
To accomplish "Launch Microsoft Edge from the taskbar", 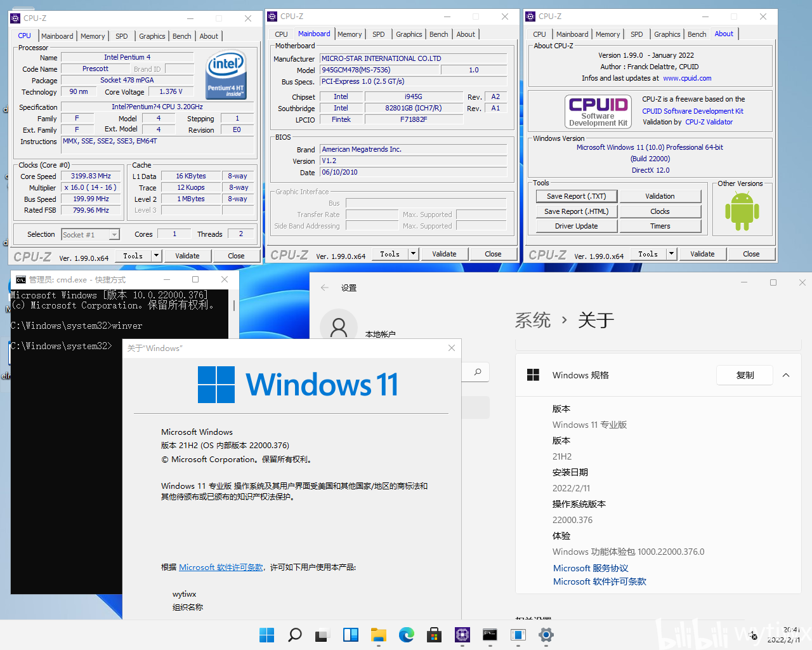I will pyautogui.click(x=407, y=635).
